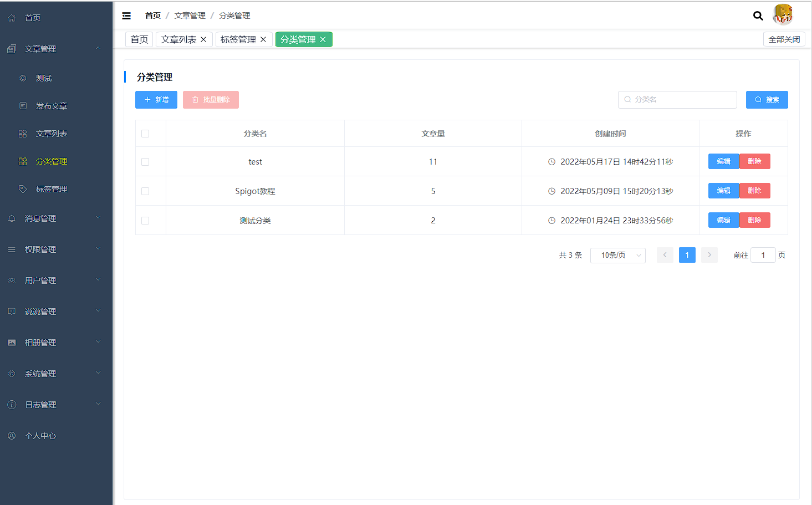
Task: Check the checkbox for the test row
Action: pyautogui.click(x=145, y=162)
